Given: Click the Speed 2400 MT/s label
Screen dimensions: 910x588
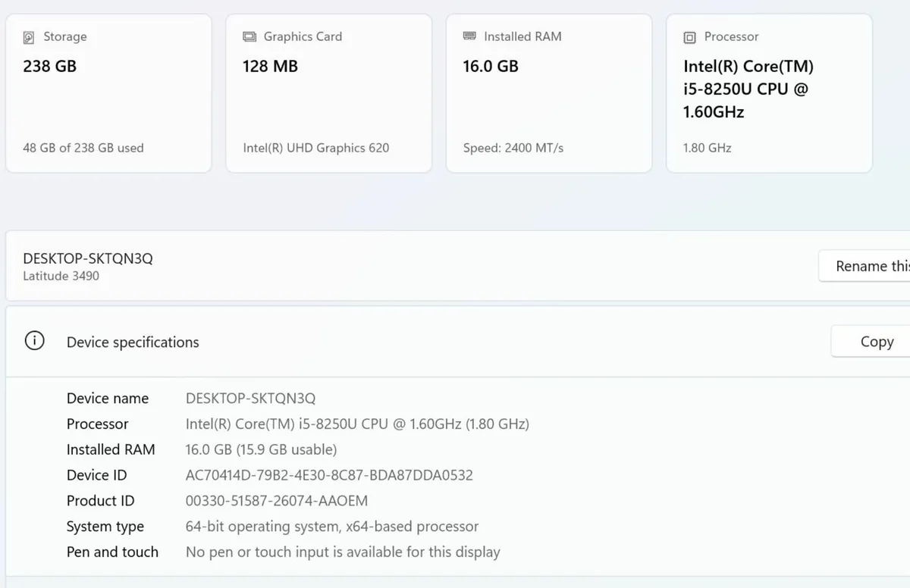Looking at the screenshot, I should point(513,147).
